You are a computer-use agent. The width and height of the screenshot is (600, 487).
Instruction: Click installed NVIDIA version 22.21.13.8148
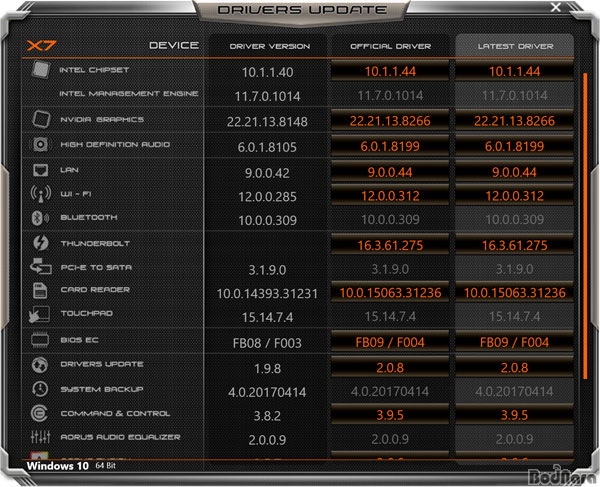pos(267,122)
